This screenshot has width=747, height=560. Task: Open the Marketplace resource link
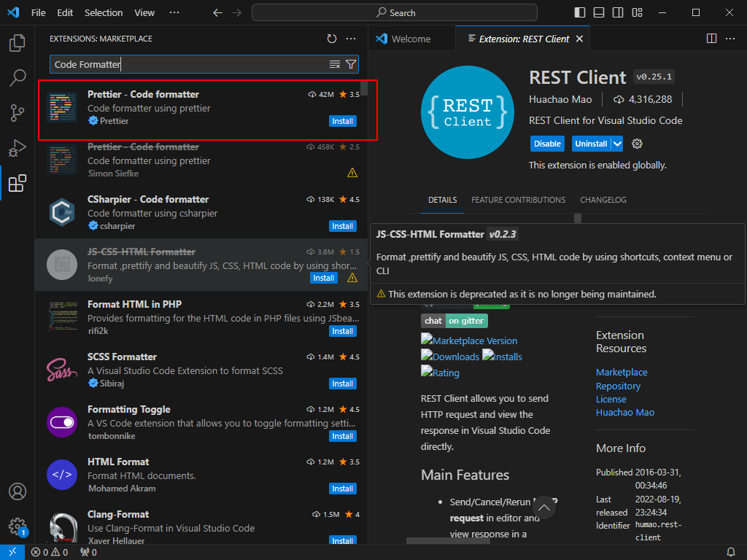pos(622,373)
